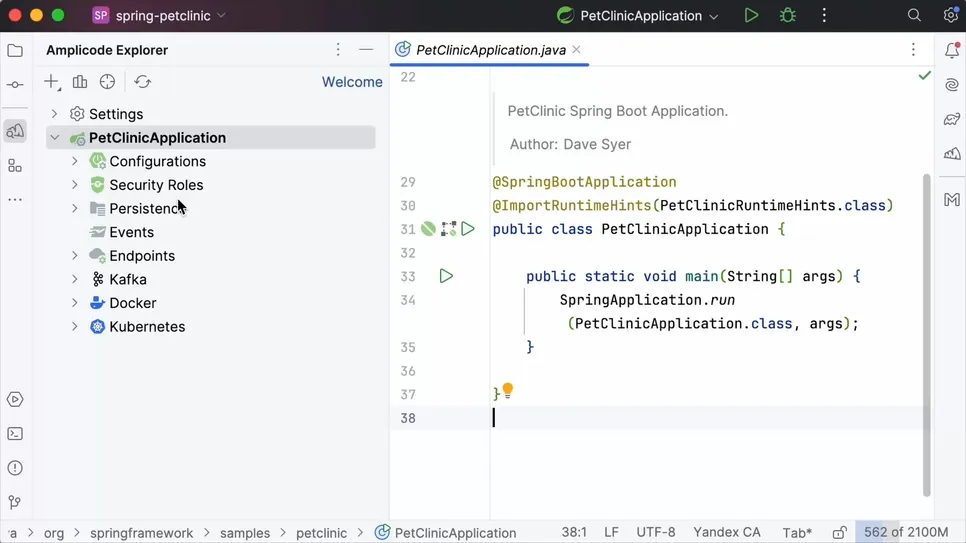Open the editor tab options menu
This screenshot has height=543, width=966.
pyautogui.click(x=913, y=50)
